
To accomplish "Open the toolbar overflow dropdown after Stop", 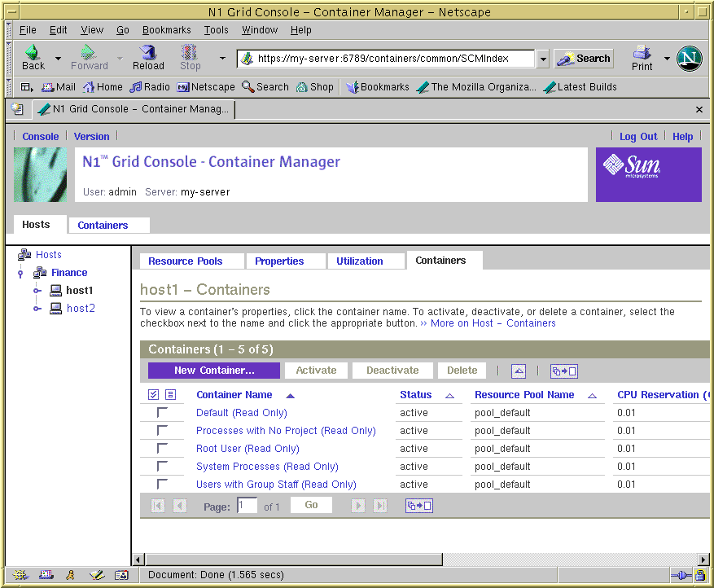I will [x=222, y=59].
